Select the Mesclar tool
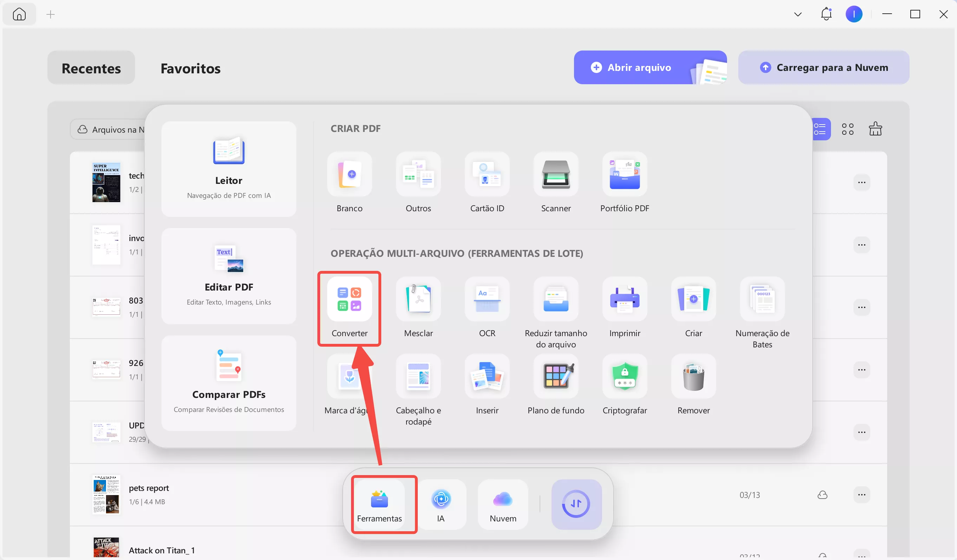This screenshot has height=560, width=957. (418, 300)
